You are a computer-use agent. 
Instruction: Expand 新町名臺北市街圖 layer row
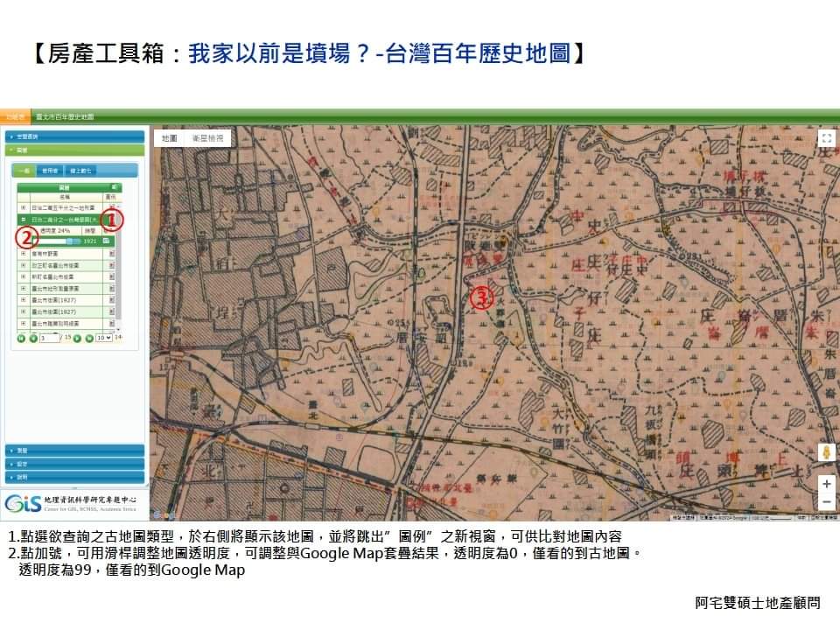point(23,277)
